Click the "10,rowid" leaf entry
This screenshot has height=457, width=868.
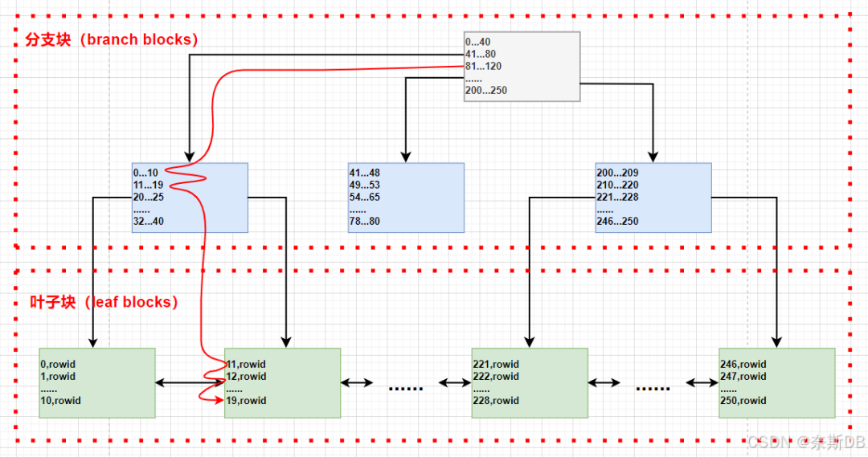pos(61,401)
